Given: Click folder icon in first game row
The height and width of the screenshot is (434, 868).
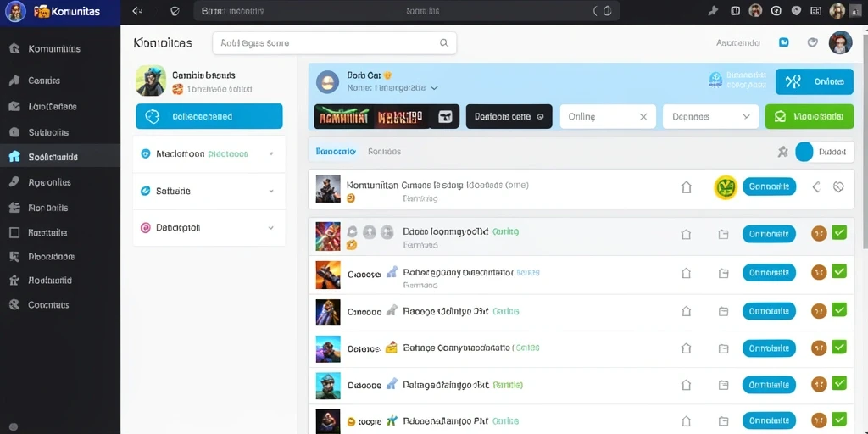Looking at the screenshot, I should click(723, 234).
